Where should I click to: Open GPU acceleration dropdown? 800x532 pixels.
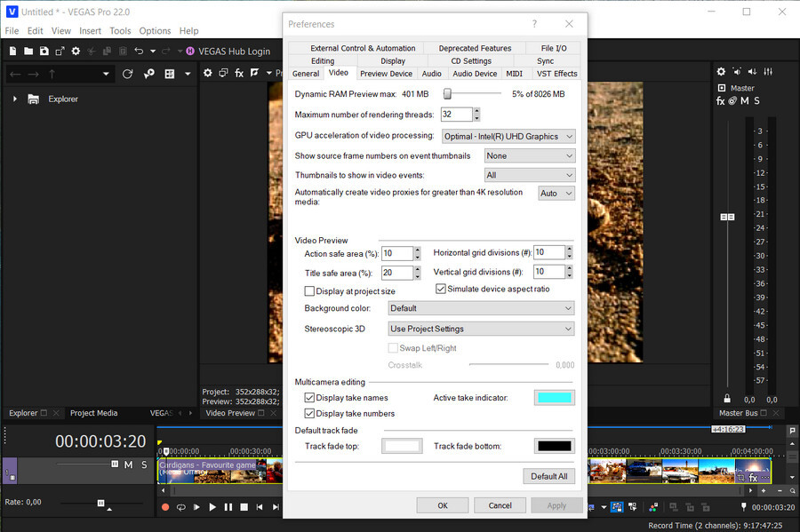(508, 137)
